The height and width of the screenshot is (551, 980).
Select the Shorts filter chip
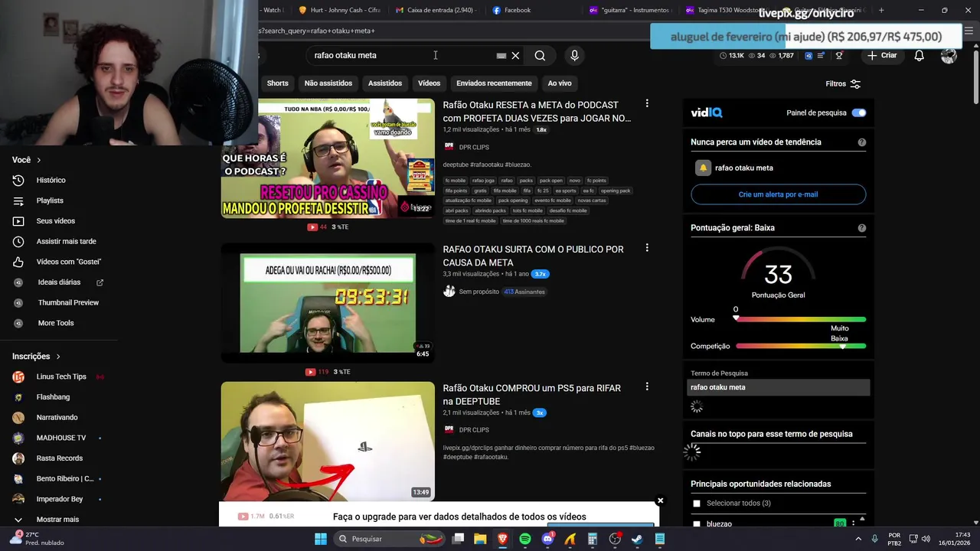pyautogui.click(x=277, y=83)
